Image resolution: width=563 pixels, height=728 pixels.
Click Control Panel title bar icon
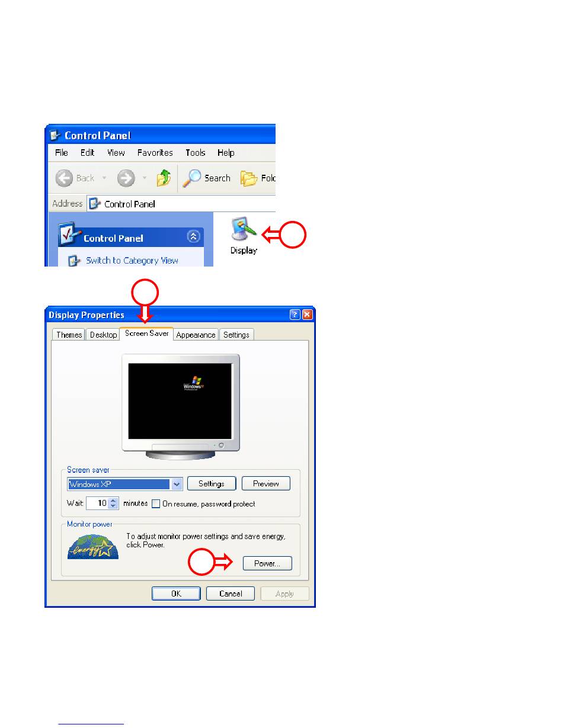[x=55, y=135]
